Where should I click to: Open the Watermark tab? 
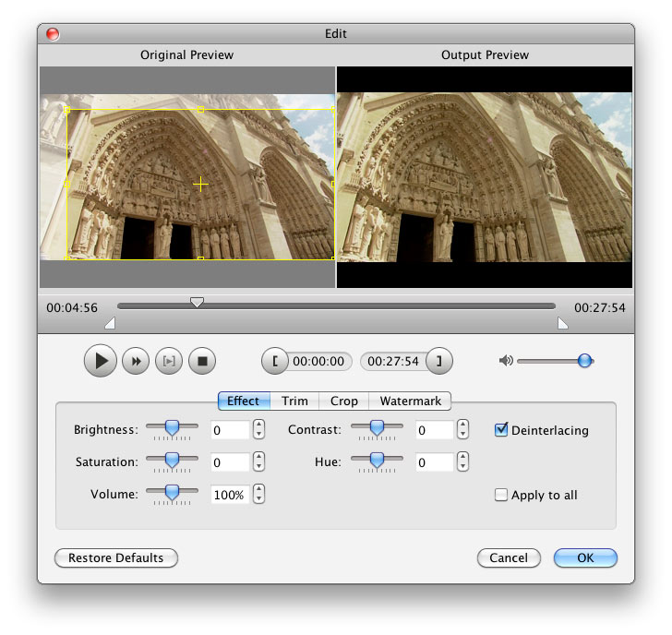(410, 401)
